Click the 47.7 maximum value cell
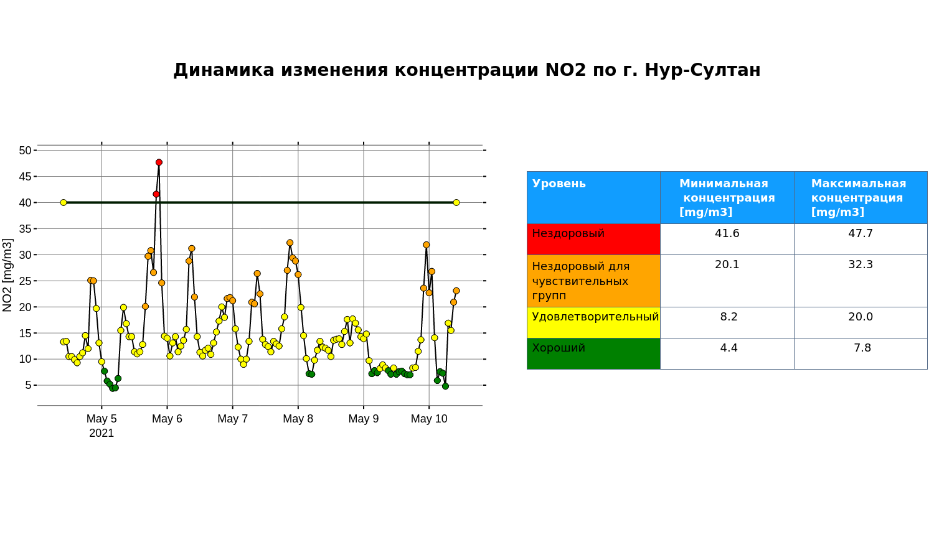The width and height of the screenshot is (934, 560). click(x=861, y=239)
